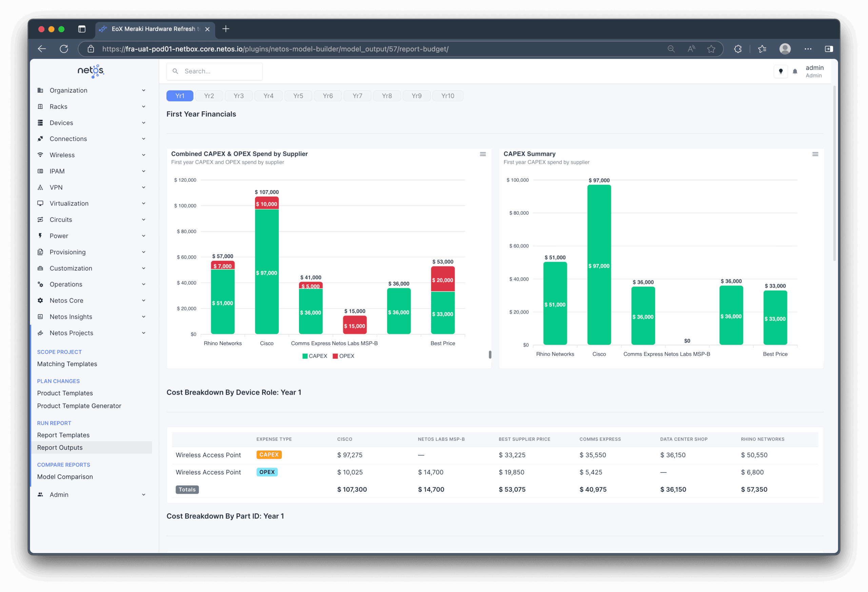868x592 pixels.
Task: Toggle the OPEX legend series in chart
Action: tap(343, 356)
